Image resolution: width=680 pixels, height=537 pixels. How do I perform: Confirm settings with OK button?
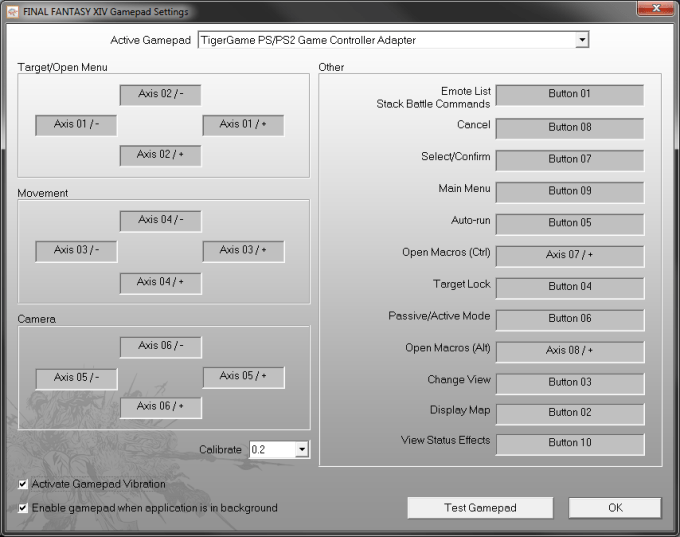tap(615, 508)
